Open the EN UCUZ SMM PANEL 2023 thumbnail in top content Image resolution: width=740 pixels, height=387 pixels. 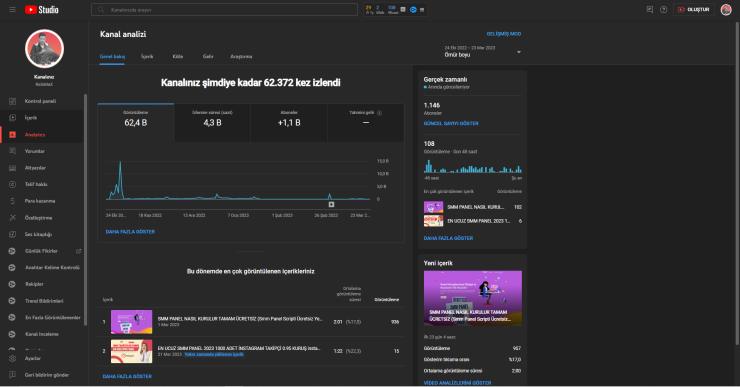click(x=132, y=351)
